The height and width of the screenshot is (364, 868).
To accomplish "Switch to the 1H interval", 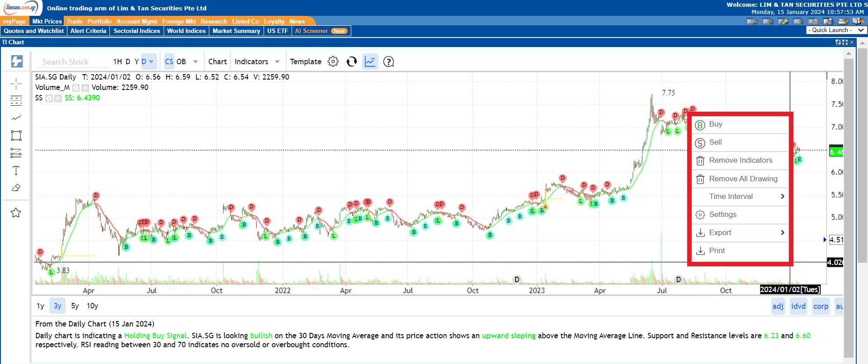I will (x=118, y=61).
